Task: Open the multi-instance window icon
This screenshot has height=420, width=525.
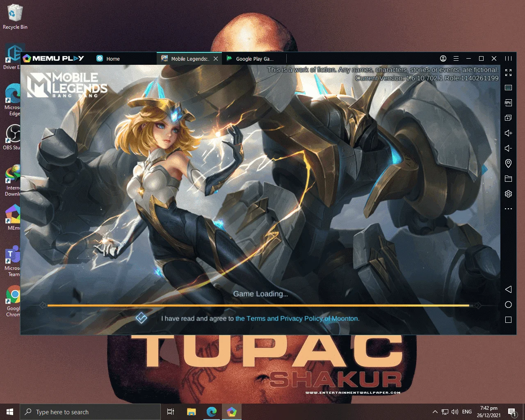Action: 508,118
